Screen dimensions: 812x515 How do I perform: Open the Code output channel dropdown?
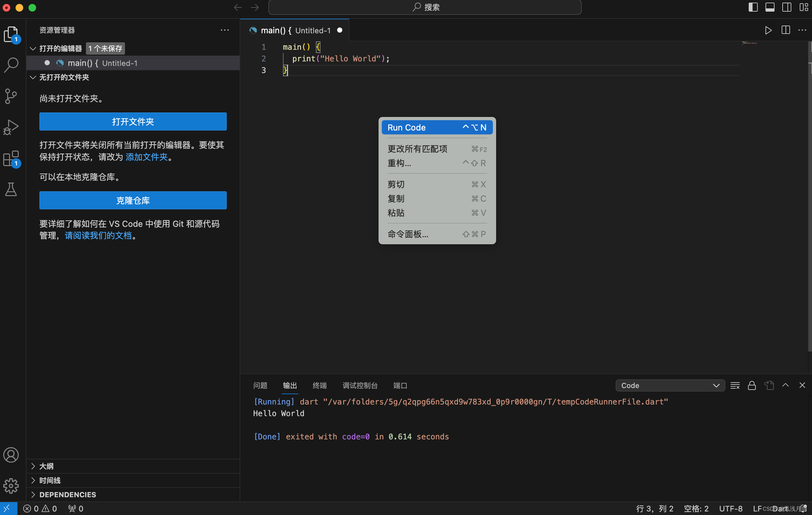click(670, 385)
